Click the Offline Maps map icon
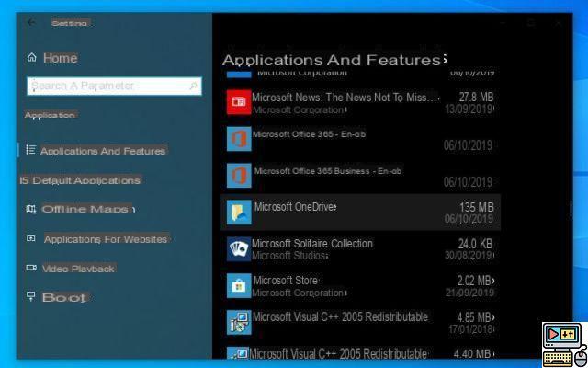The image size is (588, 368). pyautogui.click(x=31, y=209)
